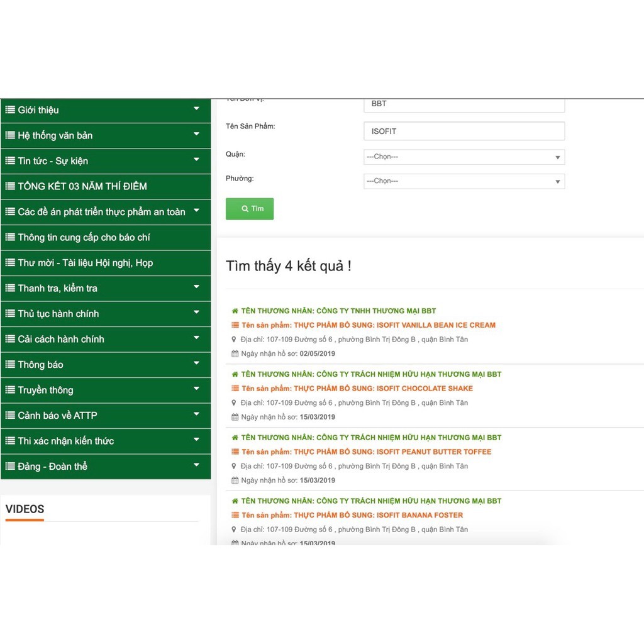Open TỔNG KẾT 03 NĂM THÍ ĐIỂM menu item
644x644 pixels.
(x=82, y=186)
